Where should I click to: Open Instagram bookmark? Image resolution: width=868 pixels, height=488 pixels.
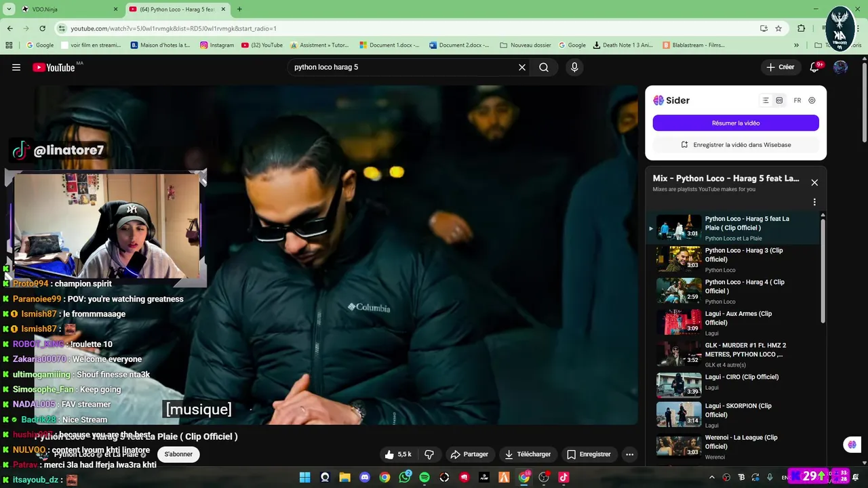pos(217,45)
